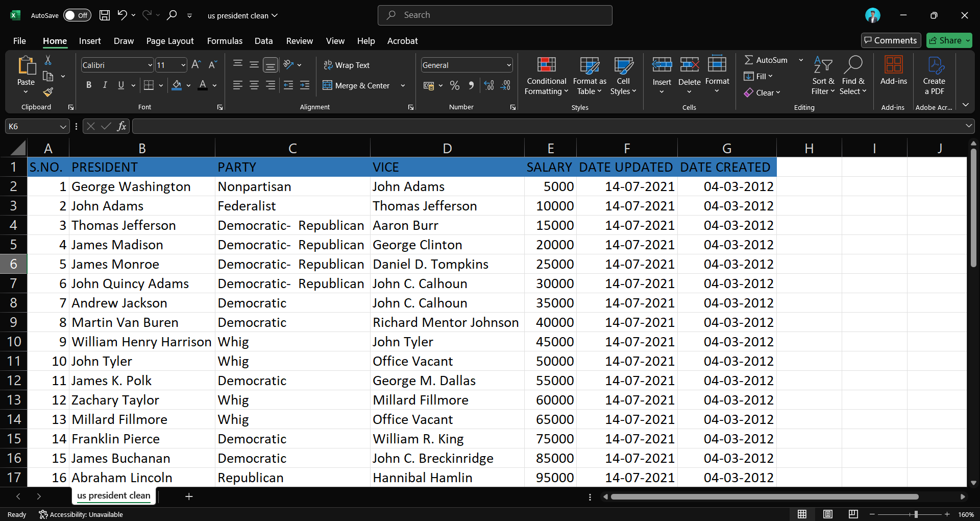Screen dimensions: 980x521
Task: Switch to Page Layout view in status bar
Action: click(828, 514)
